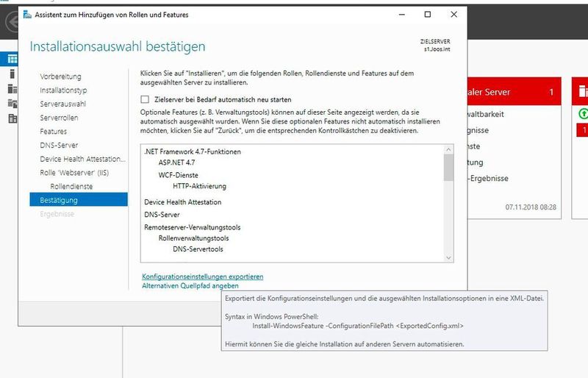Screen dimensions: 588x378
Task: Minimize the roles and features wizard
Action: tap(402, 14)
